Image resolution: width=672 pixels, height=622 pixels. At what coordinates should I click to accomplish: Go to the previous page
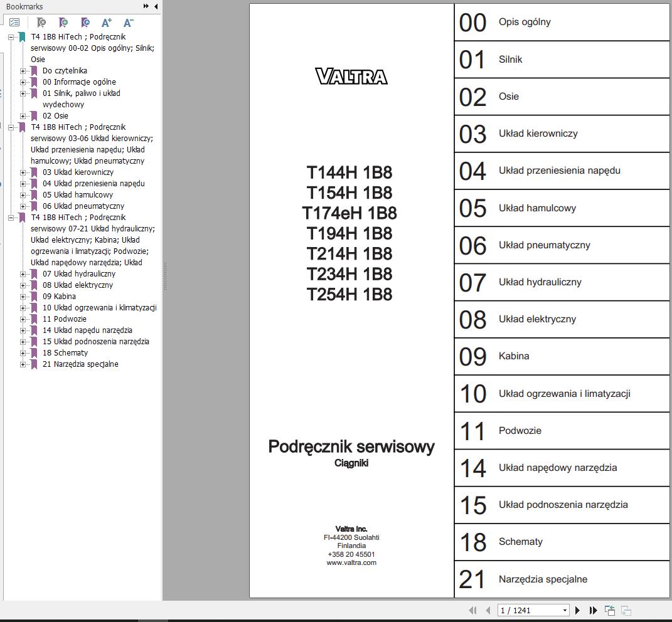point(488,610)
